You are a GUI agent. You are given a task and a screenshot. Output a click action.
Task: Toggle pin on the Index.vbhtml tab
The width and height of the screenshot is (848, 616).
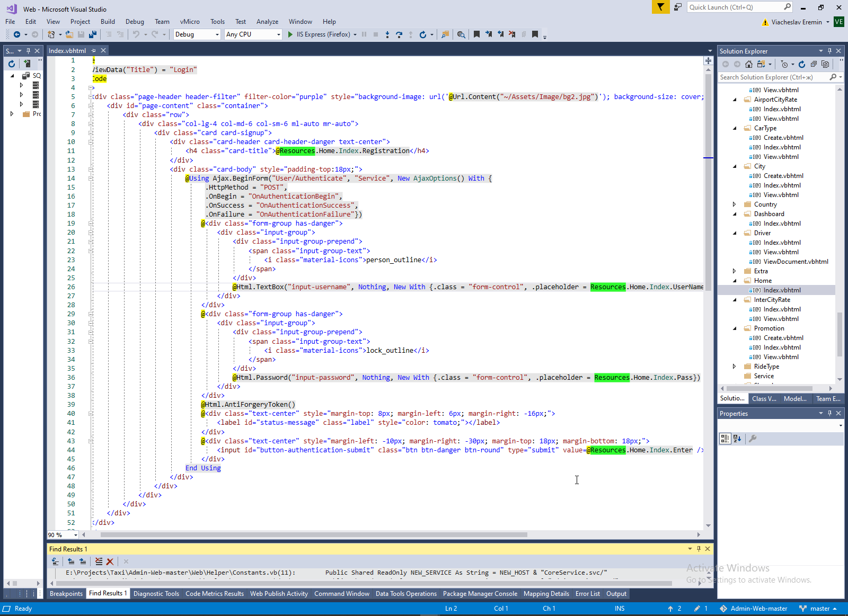point(94,51)
